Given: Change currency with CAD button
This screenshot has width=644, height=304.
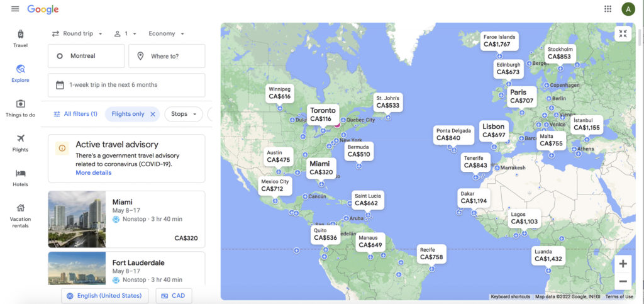Looking at the screenshot, I should [x=173, y=296].
